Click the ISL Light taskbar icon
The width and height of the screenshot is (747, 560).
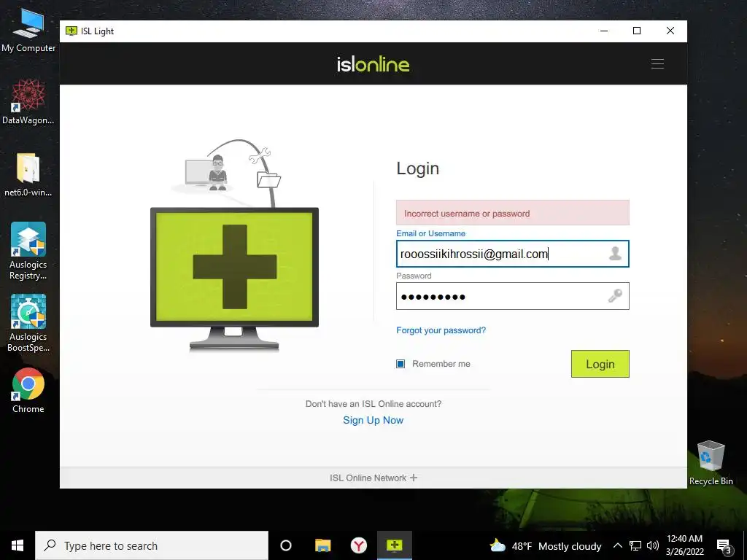click(395, 545)
